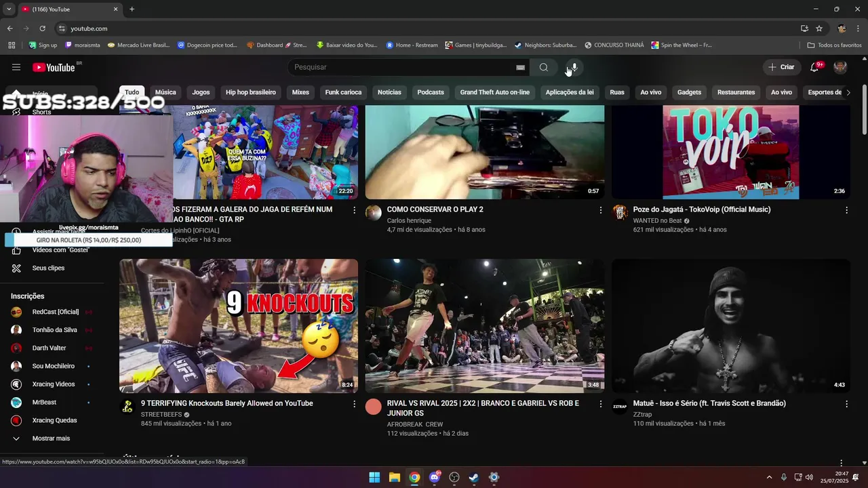The image size is (868, 488).
Task: Select the Jogos filter chip
Action: 201,92
